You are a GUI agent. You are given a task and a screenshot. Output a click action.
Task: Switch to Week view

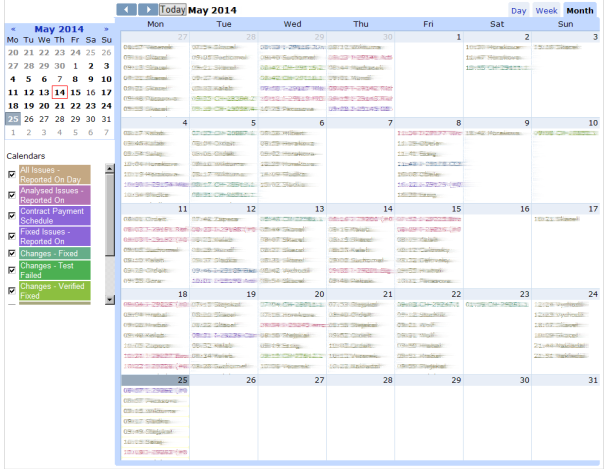click(546, 10)
